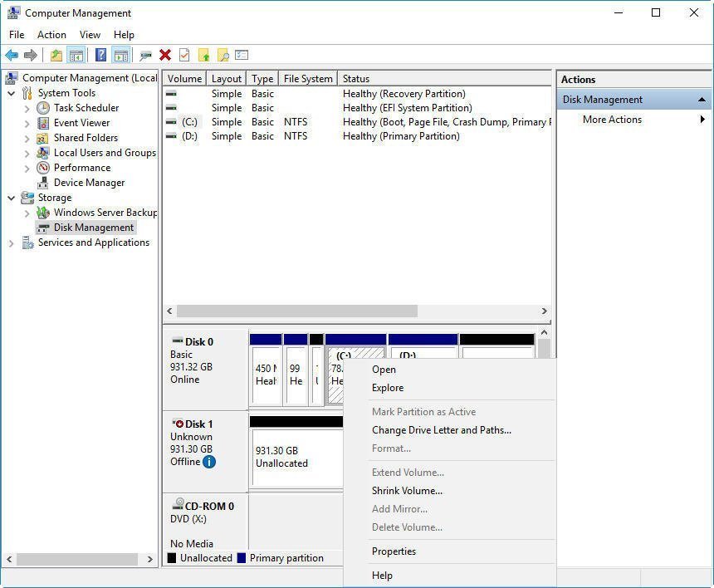Screen dimensions: 714x588
Task: Expand the Windows Server Backup node
Action: point(27,213)
